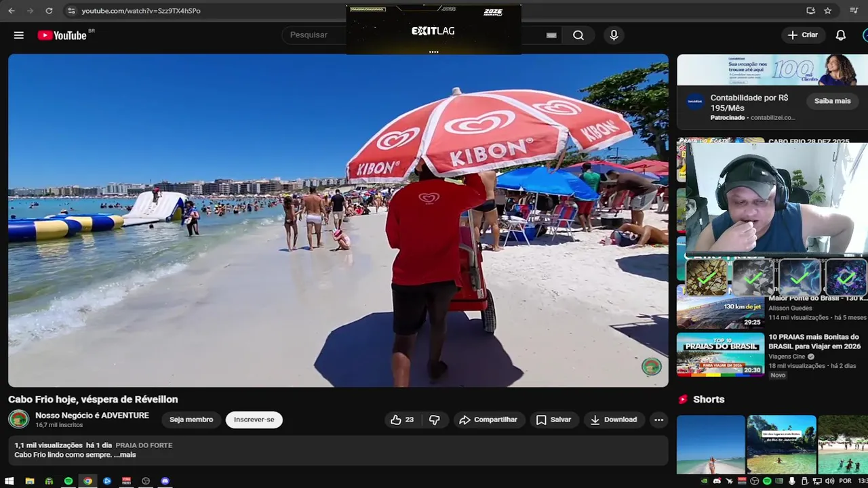
Task: Click the ExitLag overlay banner
Action: (433, 30)
